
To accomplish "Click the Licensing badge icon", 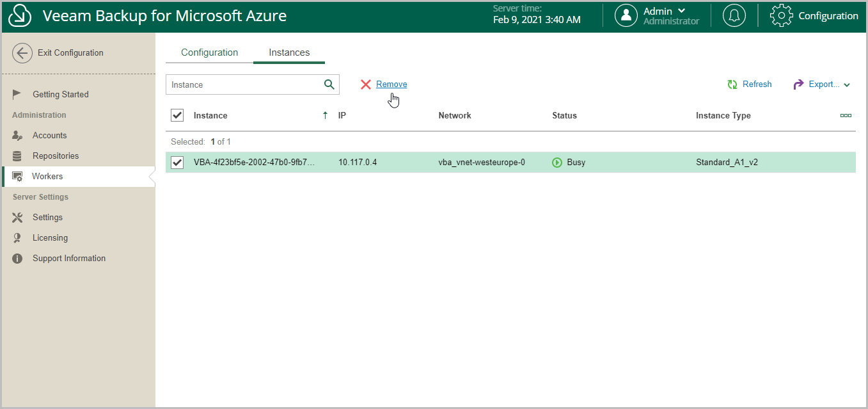I will click(x=18, y=237).
